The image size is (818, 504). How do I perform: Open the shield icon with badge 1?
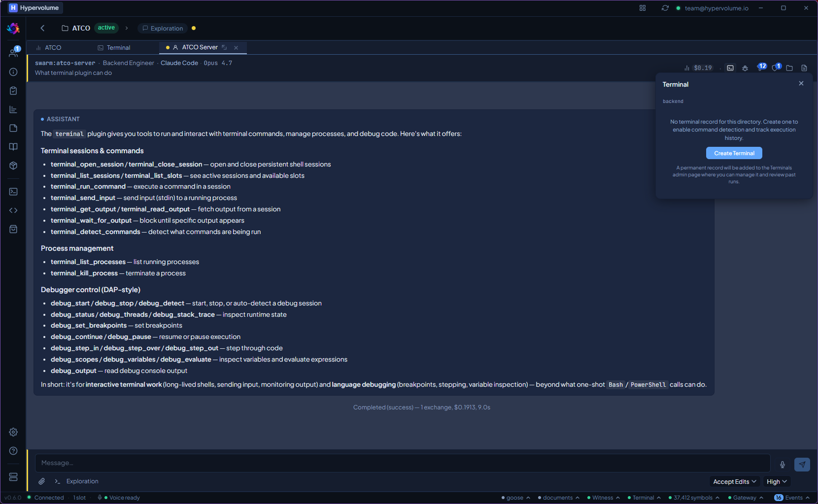coord(776,67)
